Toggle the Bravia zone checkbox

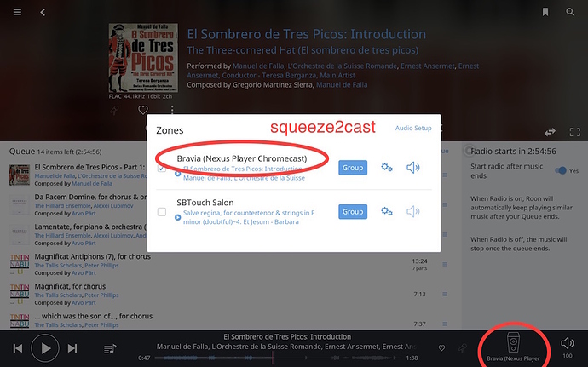point(162,168)
